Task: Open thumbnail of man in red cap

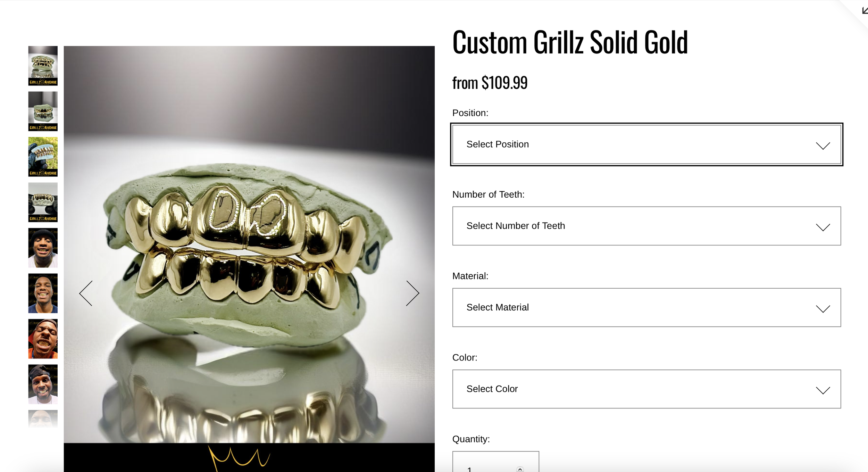Action: 43,339
